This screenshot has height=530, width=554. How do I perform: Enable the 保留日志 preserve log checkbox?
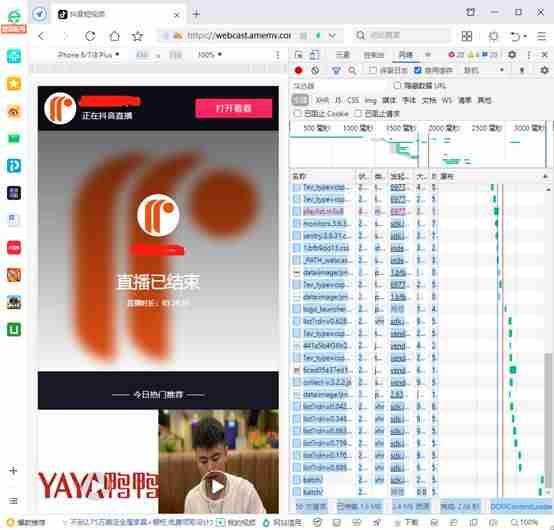[372, 70]
